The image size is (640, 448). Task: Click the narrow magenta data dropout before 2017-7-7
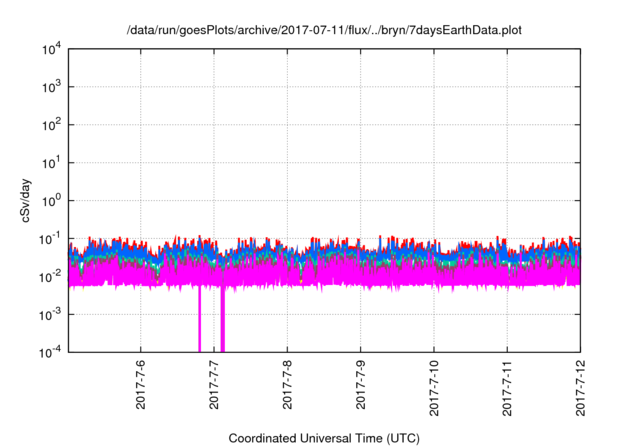pos(200,319)
